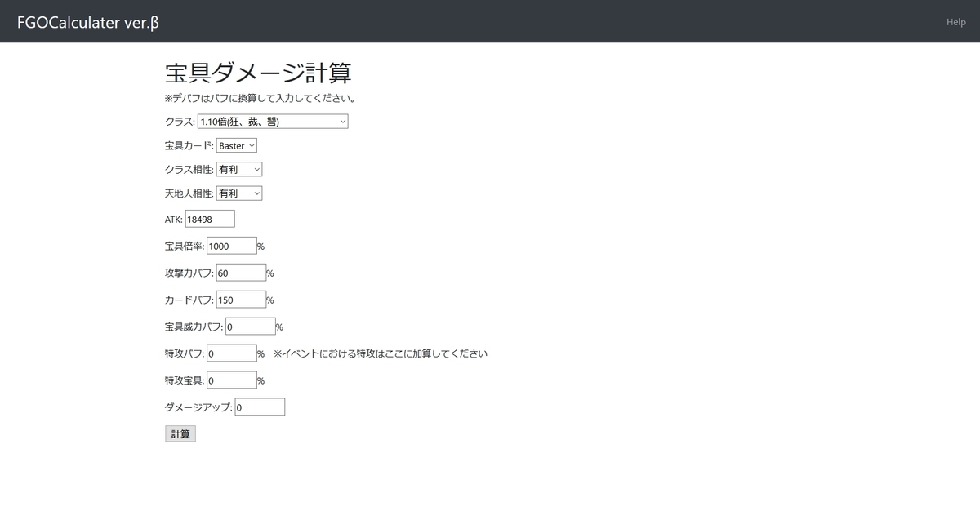Expand the クラス相性 dropdown
Screen dimensions: 980x529
point(239,169)
